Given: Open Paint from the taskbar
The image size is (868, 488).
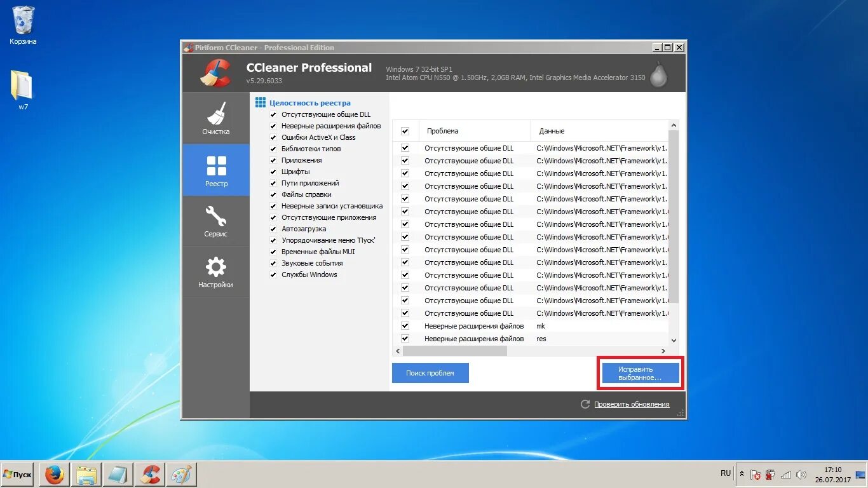Looking at the screenshot, I should [x=182, y=475].
